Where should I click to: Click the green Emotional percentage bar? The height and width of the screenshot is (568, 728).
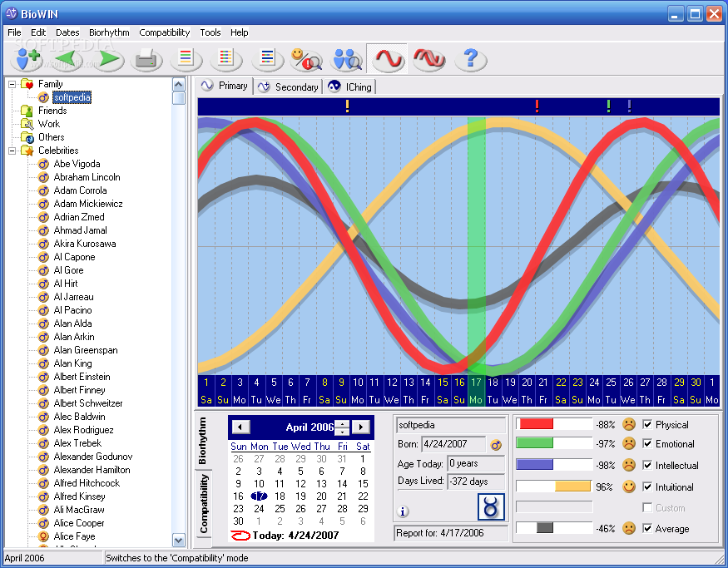tap(534, 443)
